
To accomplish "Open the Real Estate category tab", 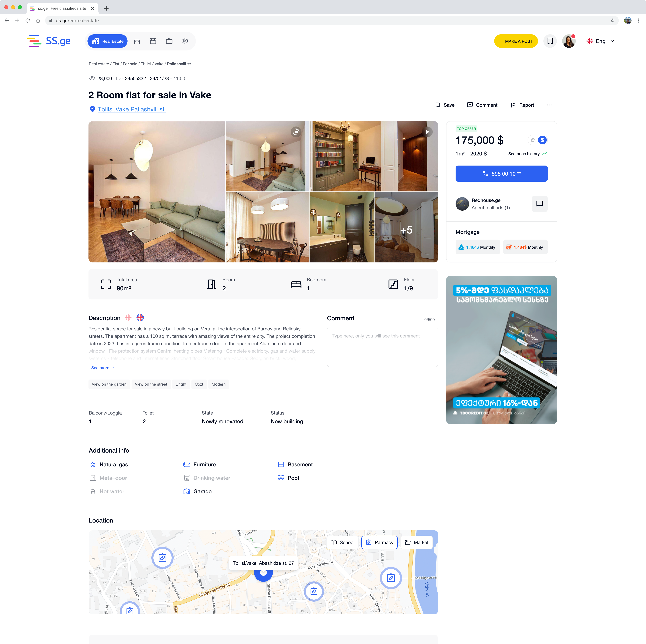I will (108, 41).
